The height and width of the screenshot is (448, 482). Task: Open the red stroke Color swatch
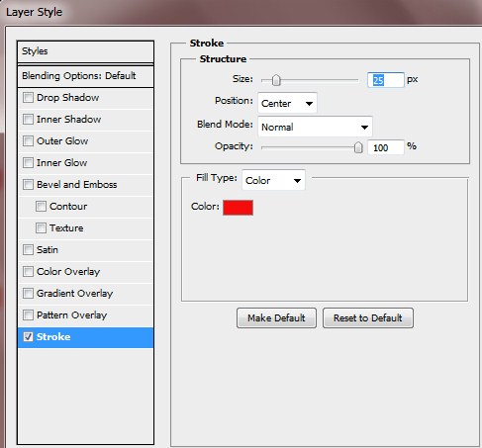pos(238,208)
